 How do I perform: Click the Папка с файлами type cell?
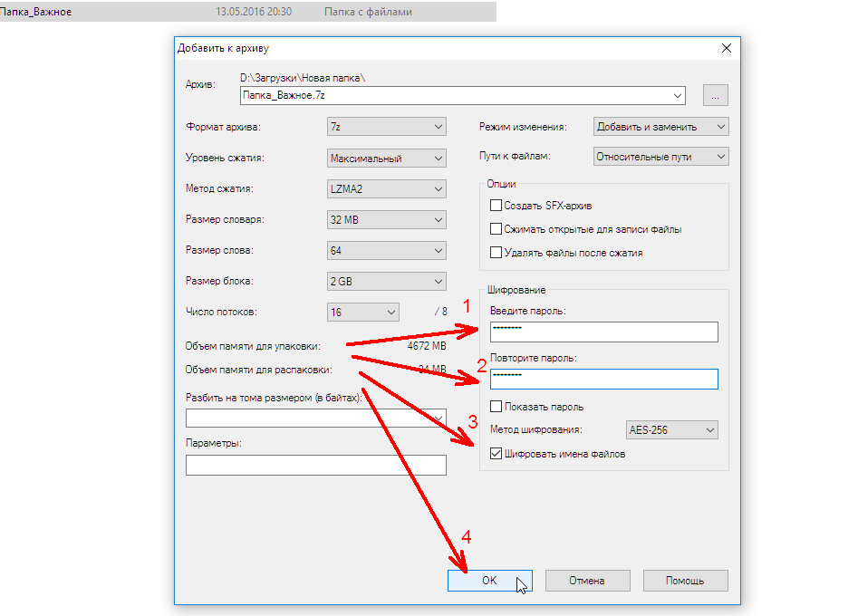click(368, 12)
